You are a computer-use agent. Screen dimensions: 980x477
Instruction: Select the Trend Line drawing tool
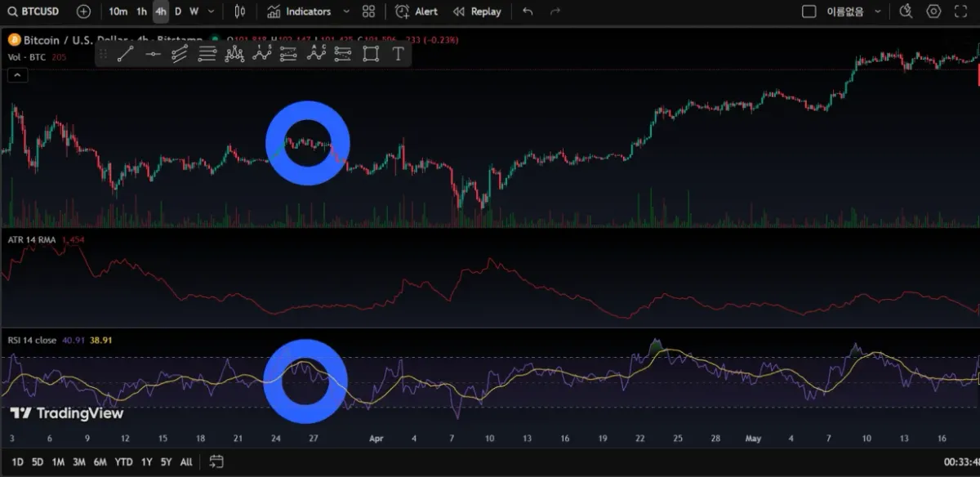[x=127, y=54]
